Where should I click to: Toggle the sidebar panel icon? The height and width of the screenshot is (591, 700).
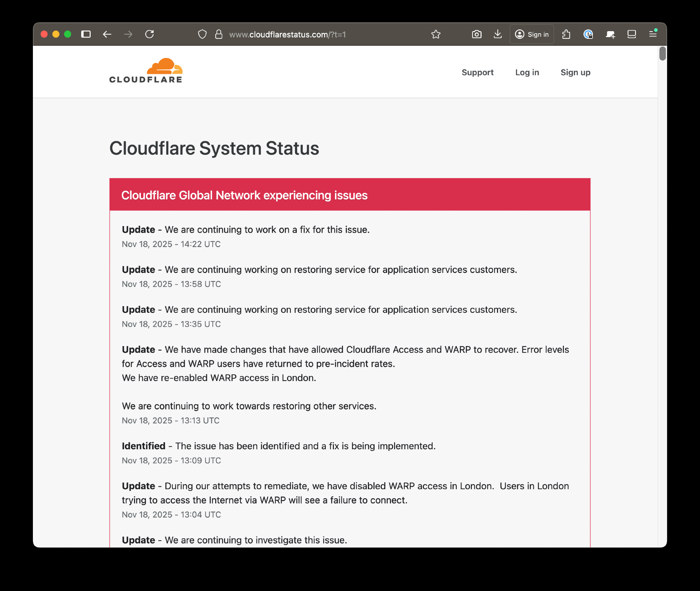tap(86, 34)
